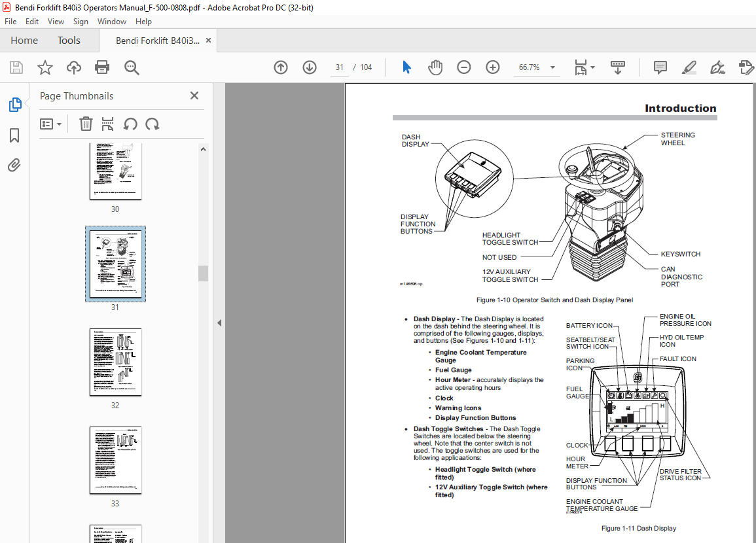Open thumbnails options dropdown menu
756x543 pixels.
(x=50, y=124)
